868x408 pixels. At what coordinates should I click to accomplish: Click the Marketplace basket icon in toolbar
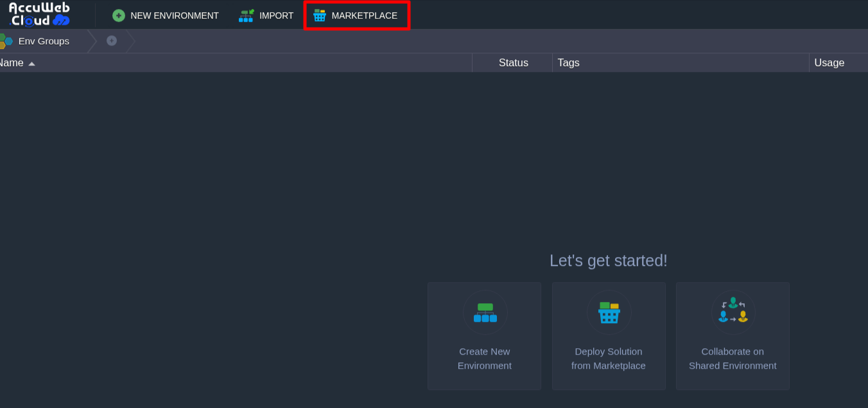point(320,15)
